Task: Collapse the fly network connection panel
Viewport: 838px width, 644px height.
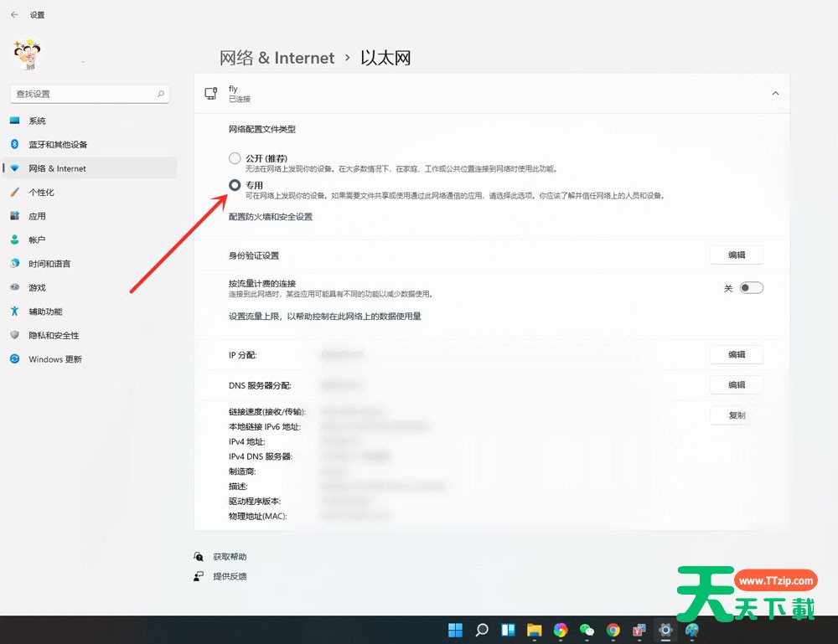Action: coord(775,94)
